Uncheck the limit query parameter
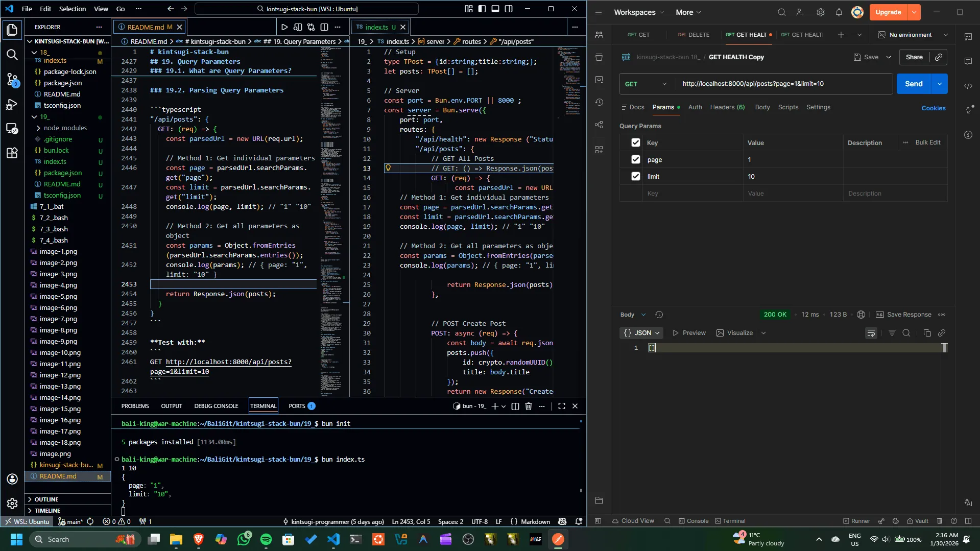Image resolution: width=980 pixels, height=551 pixels. pos(635,176)
